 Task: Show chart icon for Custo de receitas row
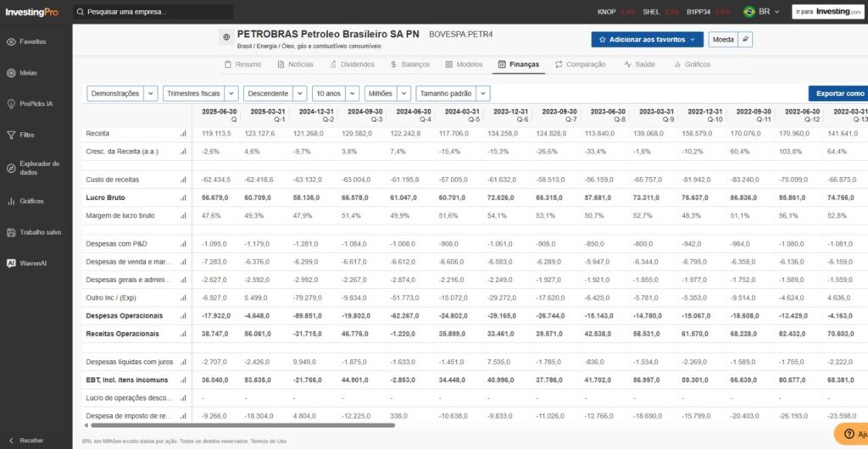(x=183, y=180)
